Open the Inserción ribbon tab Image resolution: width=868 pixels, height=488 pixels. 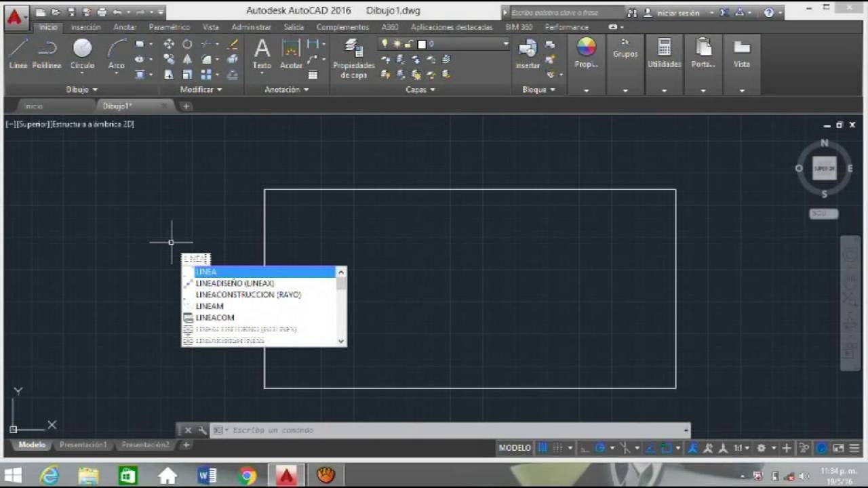point(86,27)
